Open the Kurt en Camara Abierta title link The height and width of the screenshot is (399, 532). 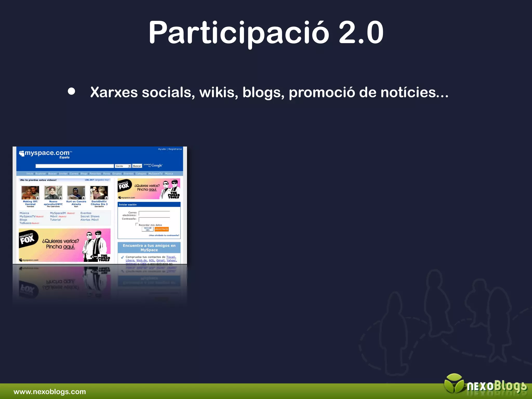click(76, 203)
